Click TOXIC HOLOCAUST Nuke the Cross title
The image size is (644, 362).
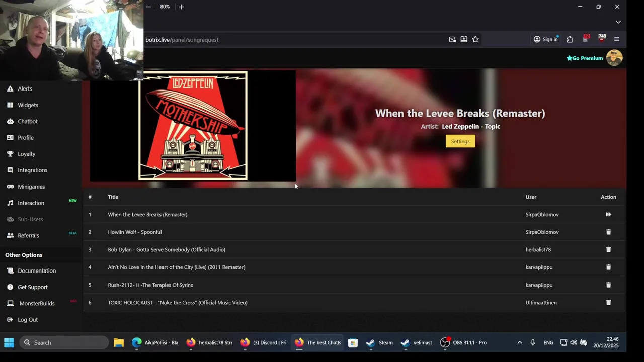(x=178, y=303)
